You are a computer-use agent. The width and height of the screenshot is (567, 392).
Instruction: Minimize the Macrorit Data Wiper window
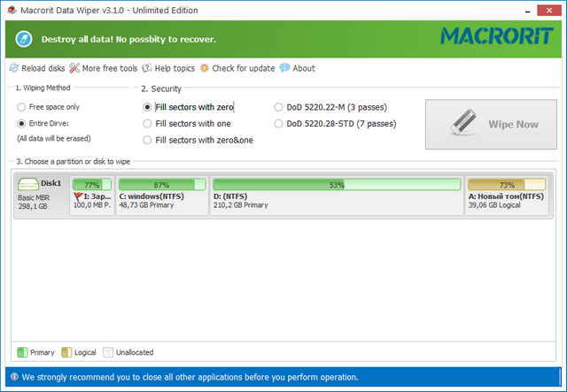tap(528, 11)
